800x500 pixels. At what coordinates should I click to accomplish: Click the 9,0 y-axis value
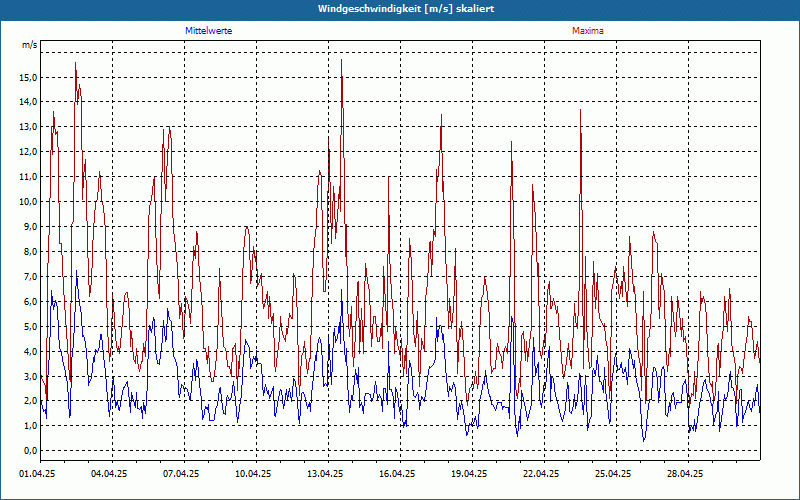pos(31,227)
